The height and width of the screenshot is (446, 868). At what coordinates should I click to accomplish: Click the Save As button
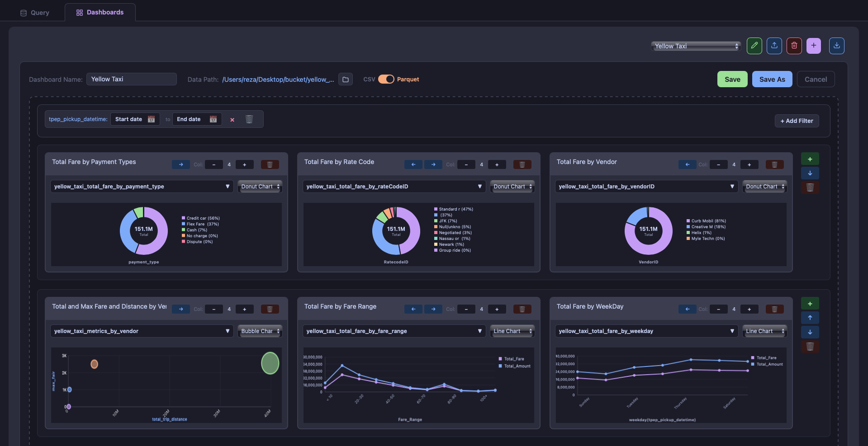[772, 80]
